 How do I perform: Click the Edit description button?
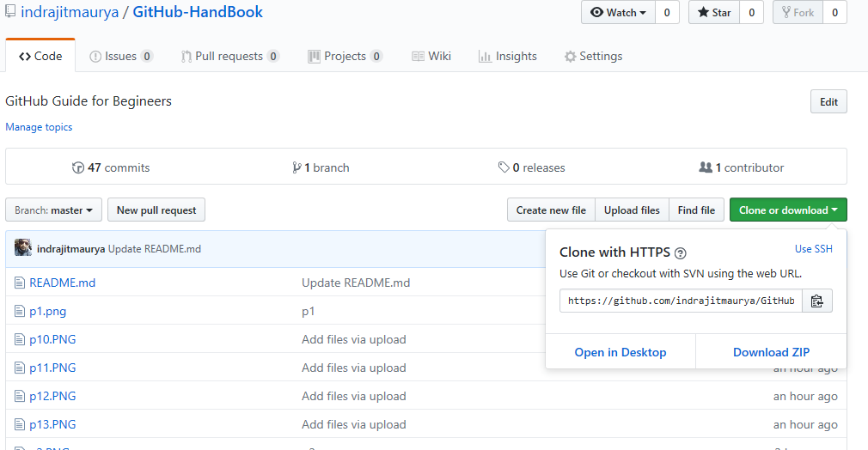(828, 101)
